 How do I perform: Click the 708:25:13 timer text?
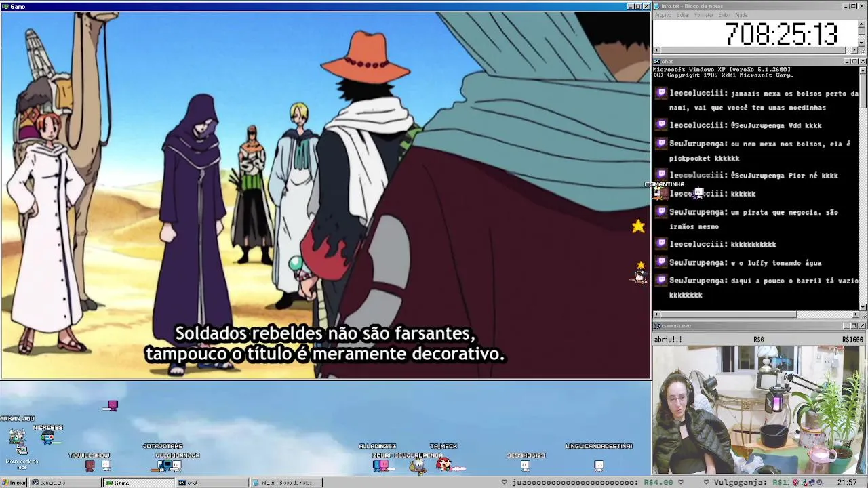click(x=781, y=34)
